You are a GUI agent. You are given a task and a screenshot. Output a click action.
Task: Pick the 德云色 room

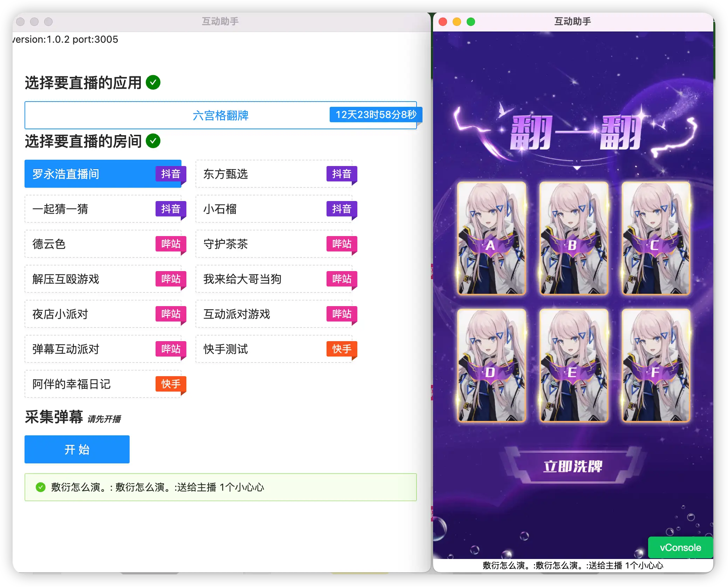[x=103, y=244]
